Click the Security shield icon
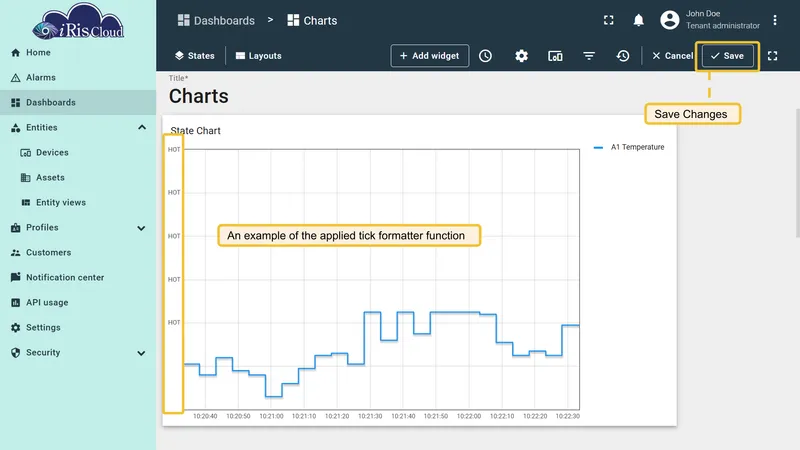The image size is (800, 450). click(15, 353)
